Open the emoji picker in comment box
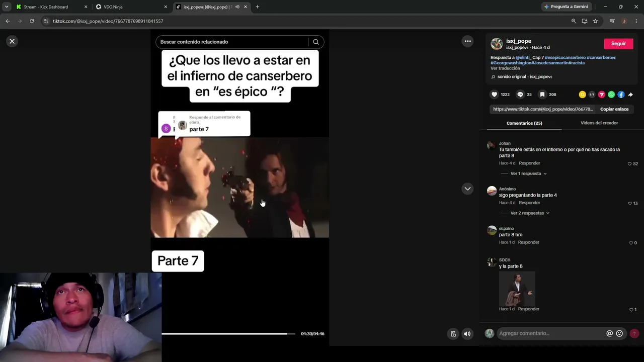This screenshot has height=362, width=644. pyautogui.click(x=619, y=333)
